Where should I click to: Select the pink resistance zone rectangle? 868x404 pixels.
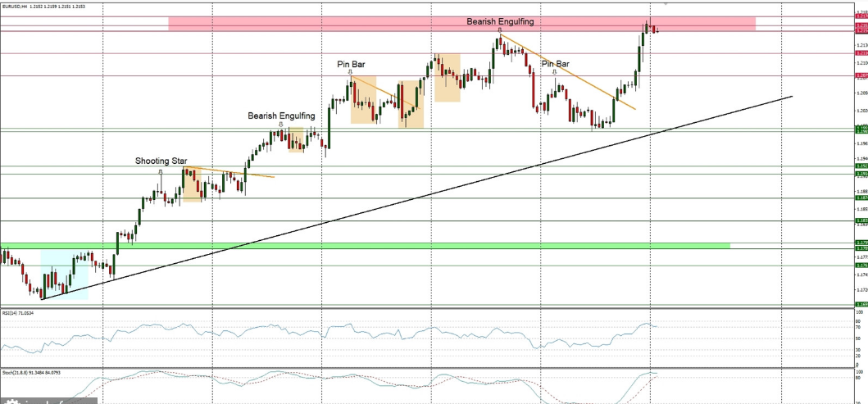pyautogui.click(x=328, y=25)
